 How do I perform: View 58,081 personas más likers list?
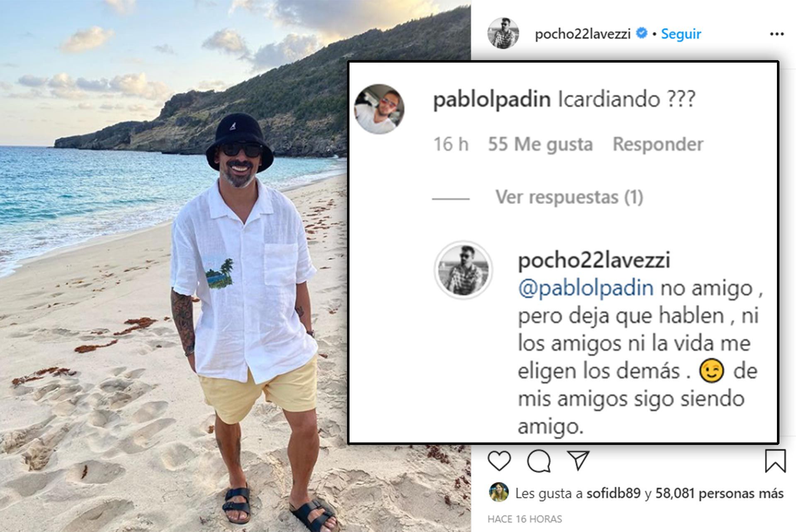pos(719,493)
